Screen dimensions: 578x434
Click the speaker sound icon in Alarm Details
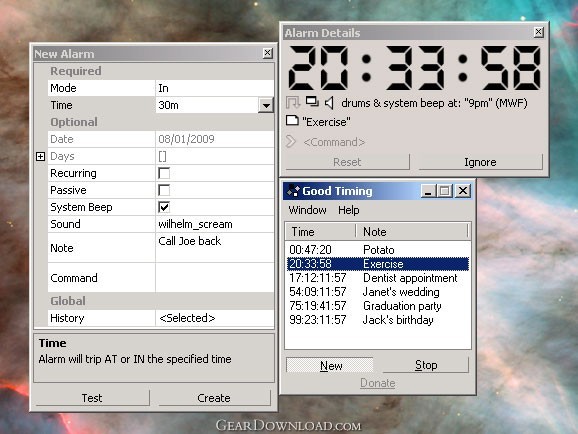tap(329, 103)
